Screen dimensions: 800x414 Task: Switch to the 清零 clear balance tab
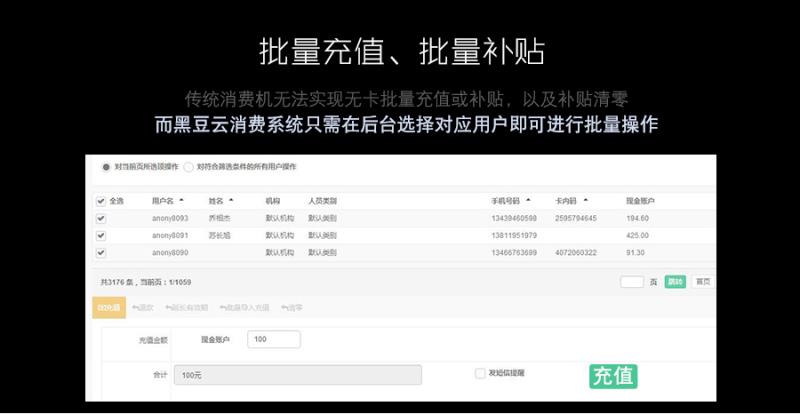pyautogui.click(x=291, y=308)
